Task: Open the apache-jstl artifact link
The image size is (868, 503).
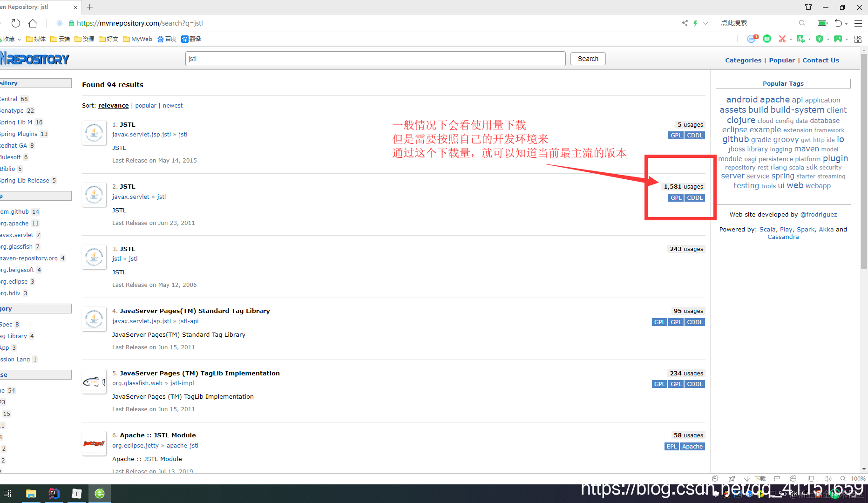Action: 183,445
